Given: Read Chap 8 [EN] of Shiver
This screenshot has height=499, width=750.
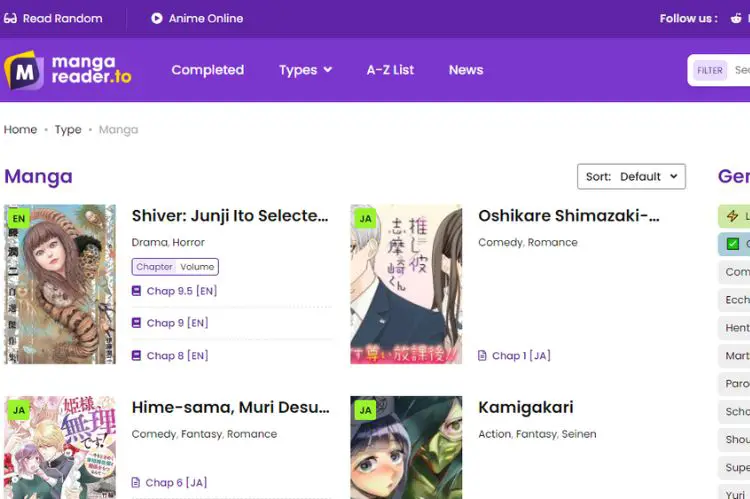Looking at the screenshot, I should [x=177, y=355].
